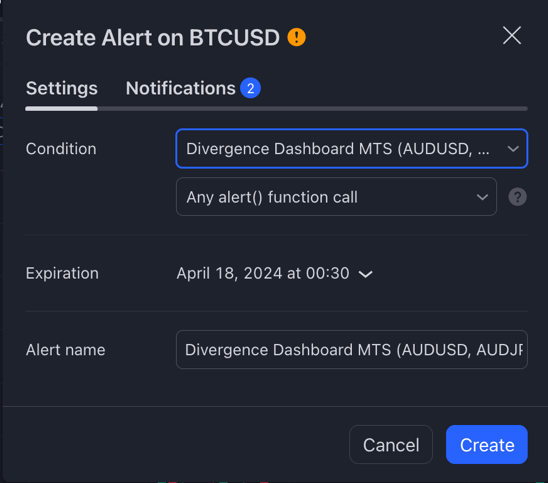
Task: Close the Create Alert dialog
Action: [512, 35]
